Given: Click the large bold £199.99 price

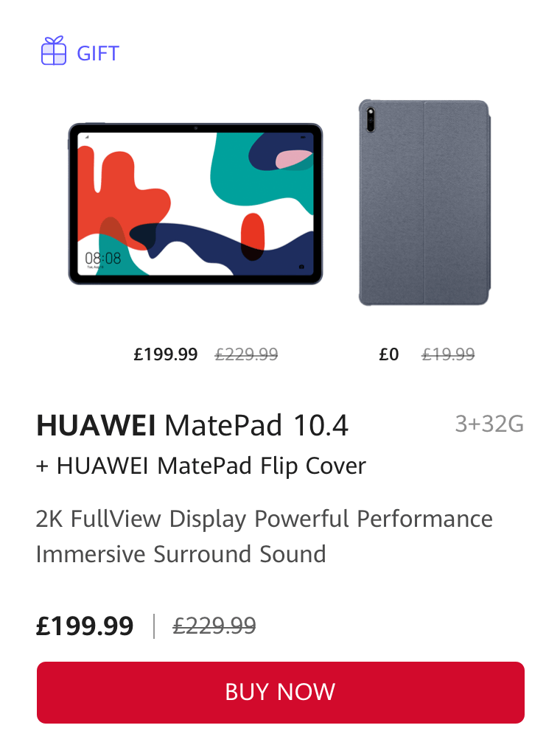Looking at the screenshot, I should coord(85,626).
